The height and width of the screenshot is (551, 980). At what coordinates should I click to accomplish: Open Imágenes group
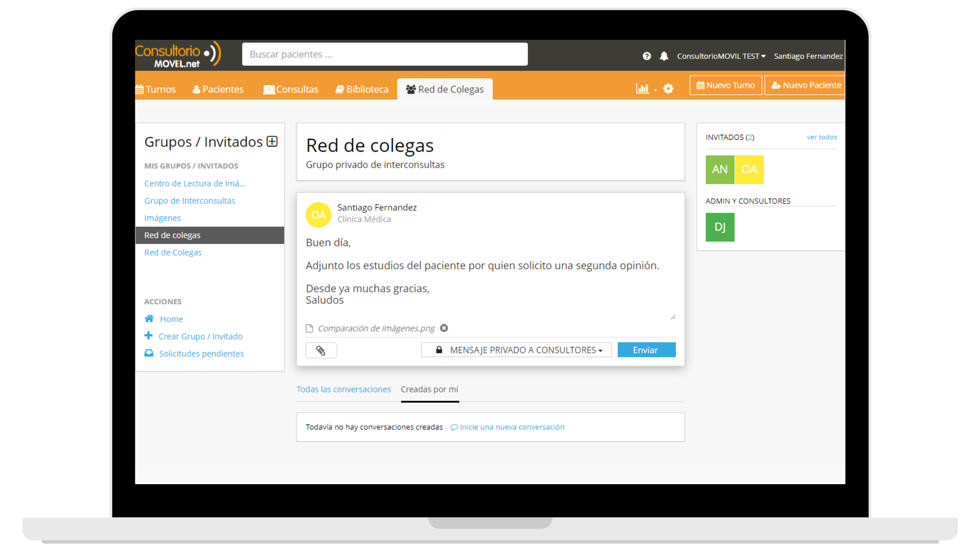coord(162,218)
